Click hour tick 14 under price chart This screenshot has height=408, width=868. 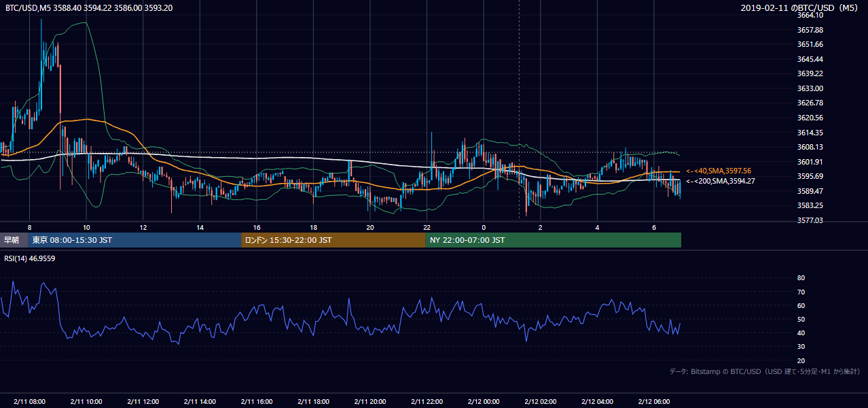(200, 227)
